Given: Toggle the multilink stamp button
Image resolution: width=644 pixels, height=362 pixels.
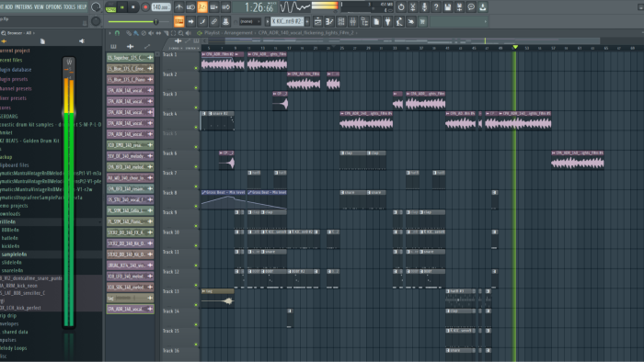Looking at the screenshot, I should (225, 21).
